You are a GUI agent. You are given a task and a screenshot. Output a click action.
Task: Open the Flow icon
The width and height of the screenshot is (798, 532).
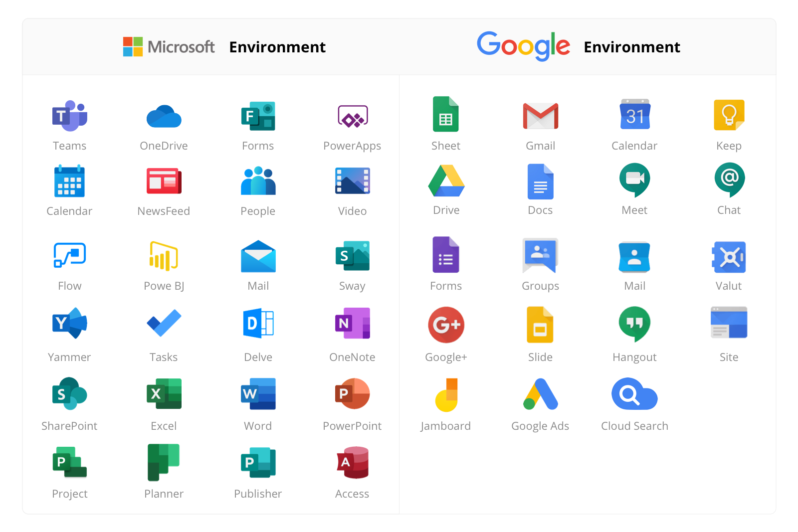point(70,255)
